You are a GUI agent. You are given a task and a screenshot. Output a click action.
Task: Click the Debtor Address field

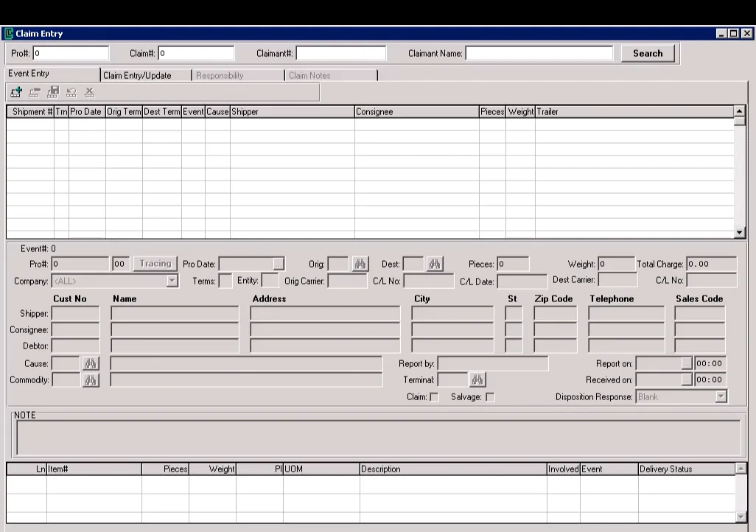[325, 346]
